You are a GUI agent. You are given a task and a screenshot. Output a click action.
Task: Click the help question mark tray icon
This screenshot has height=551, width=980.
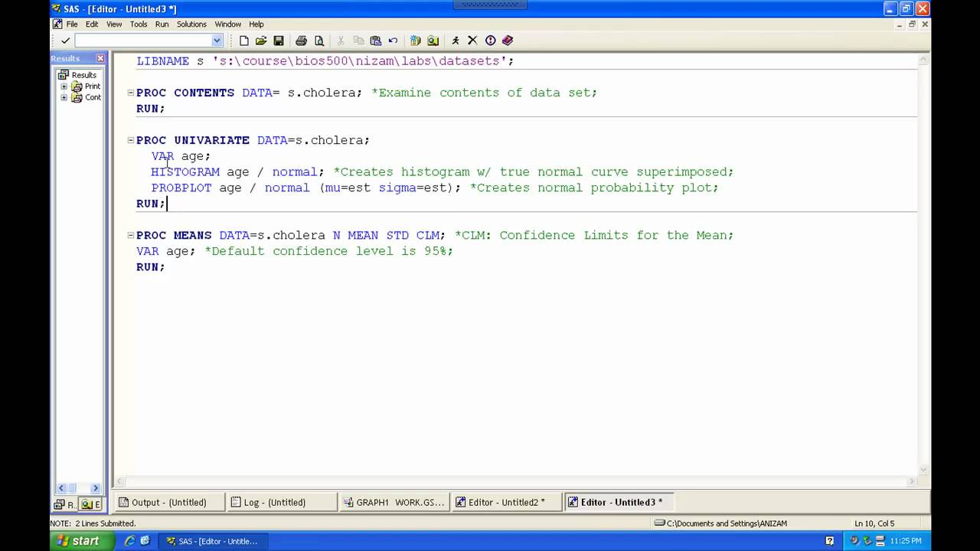coord(830,541)
